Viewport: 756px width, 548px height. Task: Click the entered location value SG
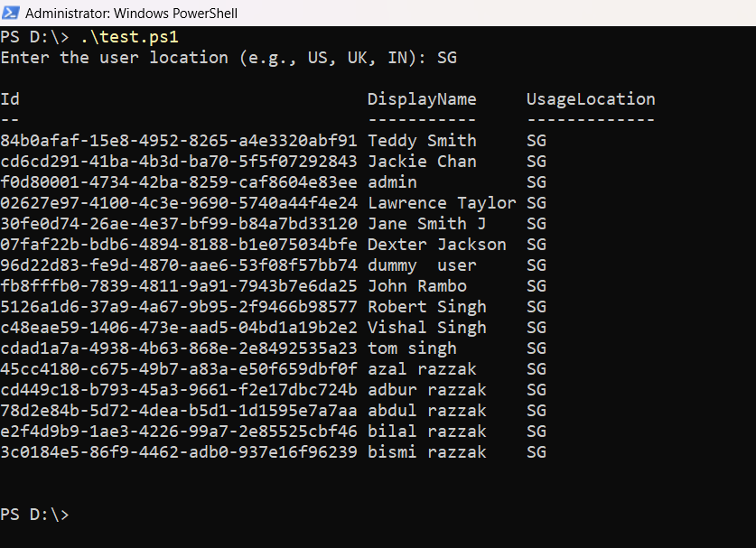pyautogui.click(x=446, y=58)
